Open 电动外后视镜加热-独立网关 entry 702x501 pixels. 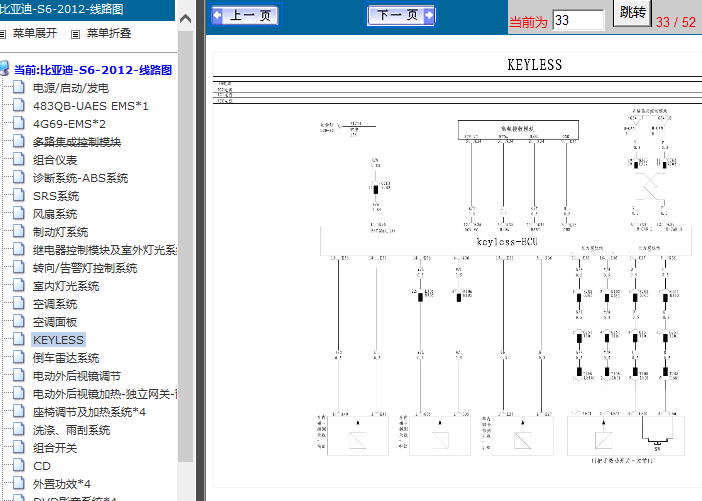pos(105,394)
